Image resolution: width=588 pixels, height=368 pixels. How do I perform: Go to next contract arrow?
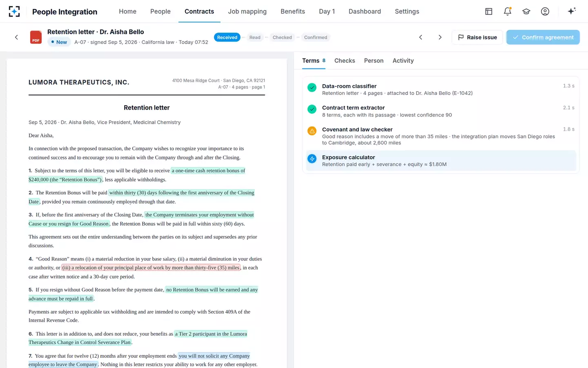[440, 37]
